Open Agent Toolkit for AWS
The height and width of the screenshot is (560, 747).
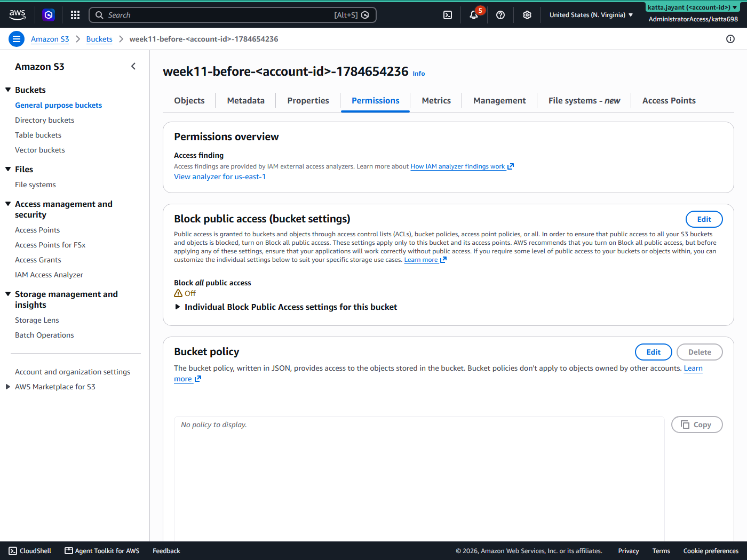[x=102, y=551]
